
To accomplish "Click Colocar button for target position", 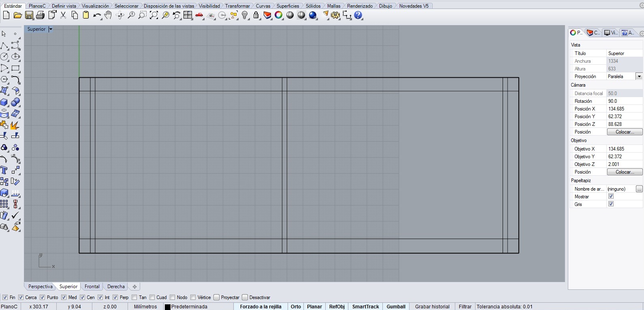I will click(625, 172).
